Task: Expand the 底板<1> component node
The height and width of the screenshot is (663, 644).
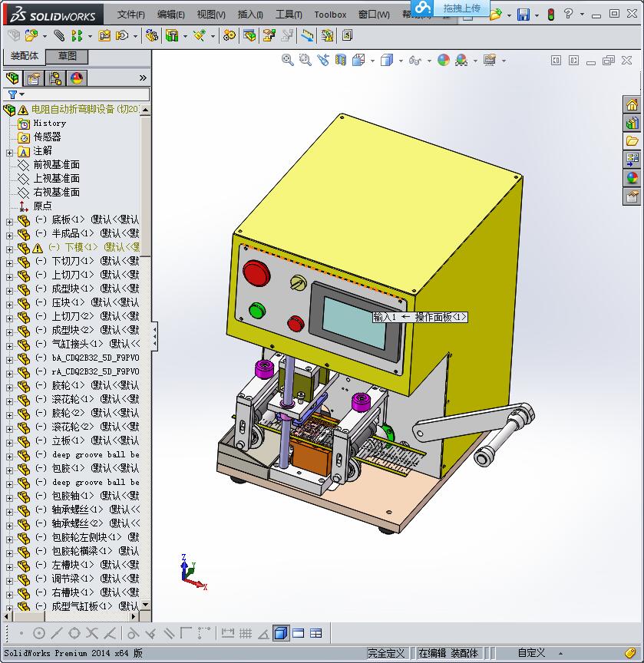Action: pyautogui.click(x=9, y=221)
